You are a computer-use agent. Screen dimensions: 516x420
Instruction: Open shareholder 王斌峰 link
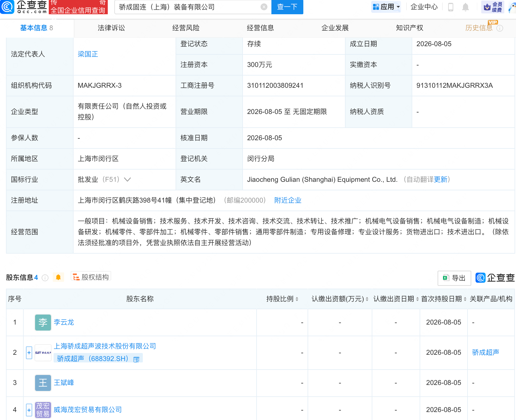64,383
